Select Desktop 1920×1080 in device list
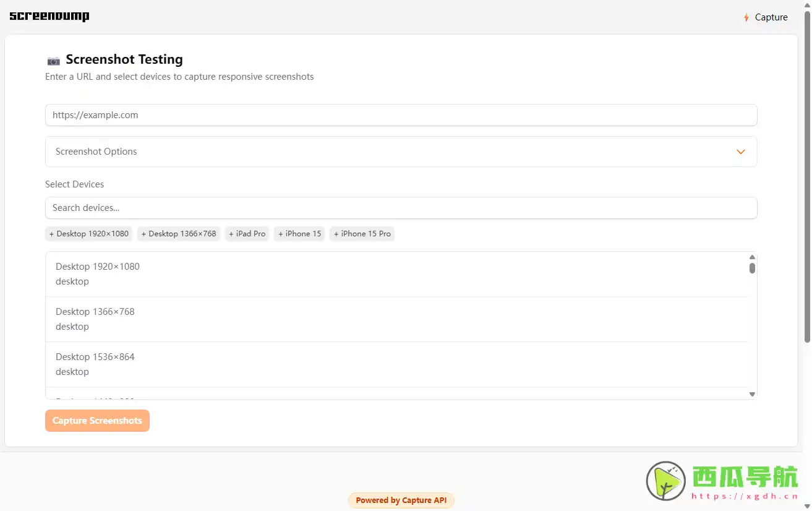This screenshot has height=511, width=812. [x=396, y=274]
